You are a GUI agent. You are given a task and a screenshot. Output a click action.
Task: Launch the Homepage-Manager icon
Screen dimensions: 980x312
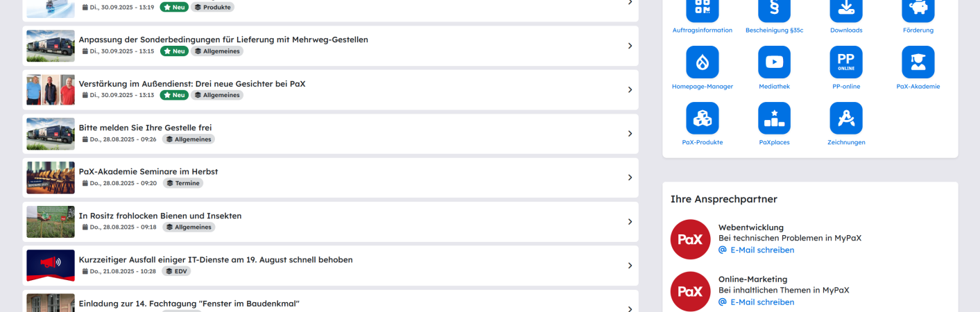(702, 62)
